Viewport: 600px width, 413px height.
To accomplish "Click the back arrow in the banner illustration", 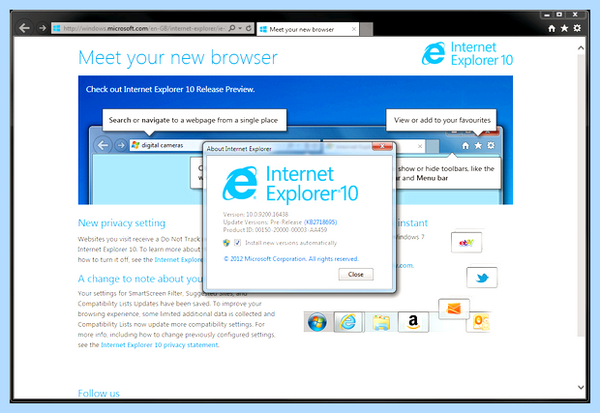I will point(103,145).
